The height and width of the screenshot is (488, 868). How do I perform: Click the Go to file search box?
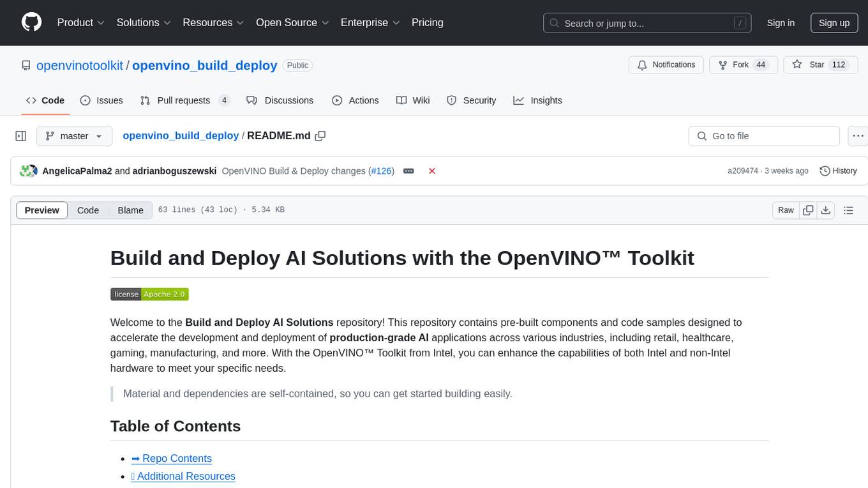click(x=764, y=136)
